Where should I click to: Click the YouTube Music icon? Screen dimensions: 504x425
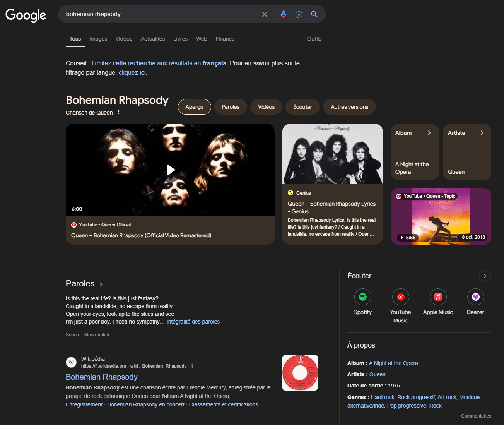[x=401, y=297]
